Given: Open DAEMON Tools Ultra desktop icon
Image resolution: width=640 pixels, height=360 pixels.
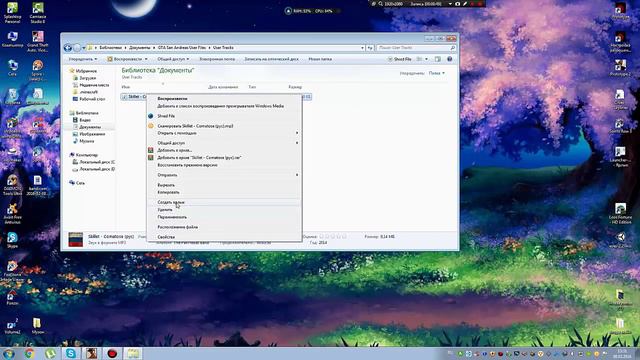Looking at the screenshot, I should (12, 185).
